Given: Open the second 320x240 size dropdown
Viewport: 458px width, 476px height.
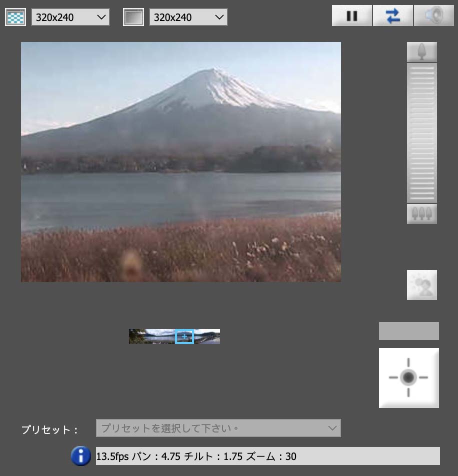Looking at the screenshot, I should pyautogui.click(x=188, y=17).
